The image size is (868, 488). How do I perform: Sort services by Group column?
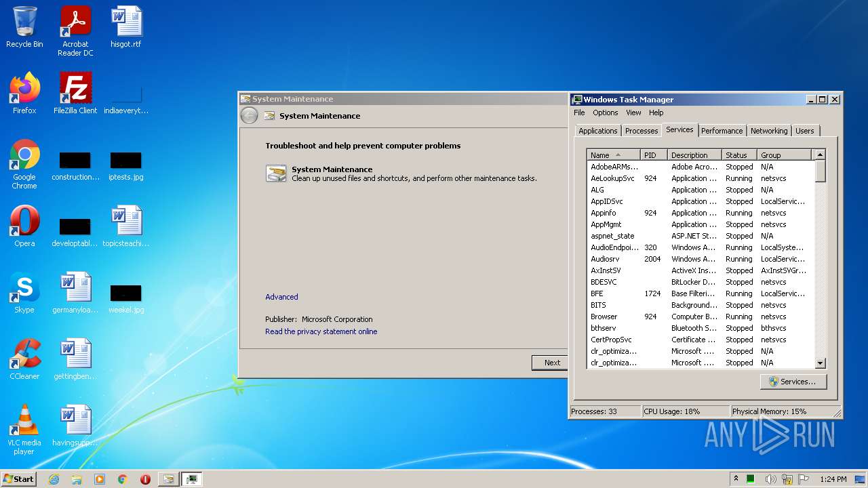click(x=784, y=155)
